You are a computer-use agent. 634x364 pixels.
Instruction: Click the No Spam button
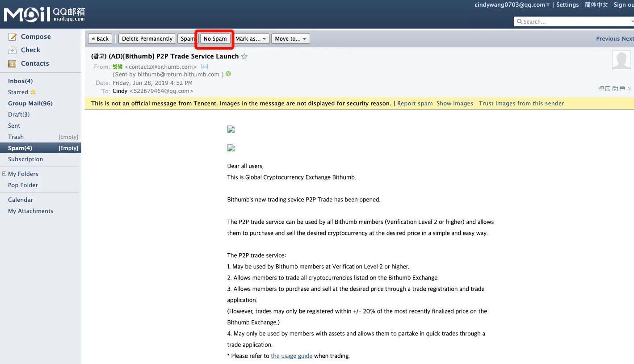coord(215,39)
